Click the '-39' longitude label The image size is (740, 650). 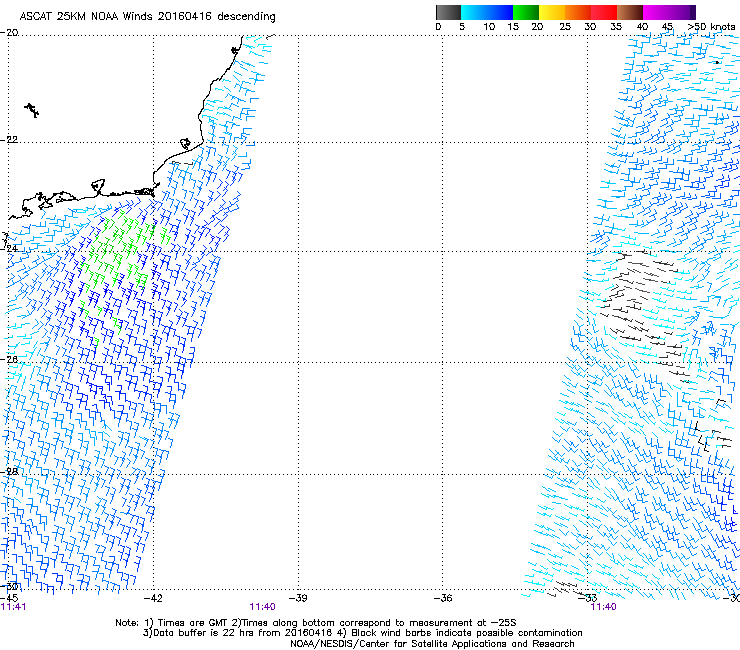tap(298, 598)
